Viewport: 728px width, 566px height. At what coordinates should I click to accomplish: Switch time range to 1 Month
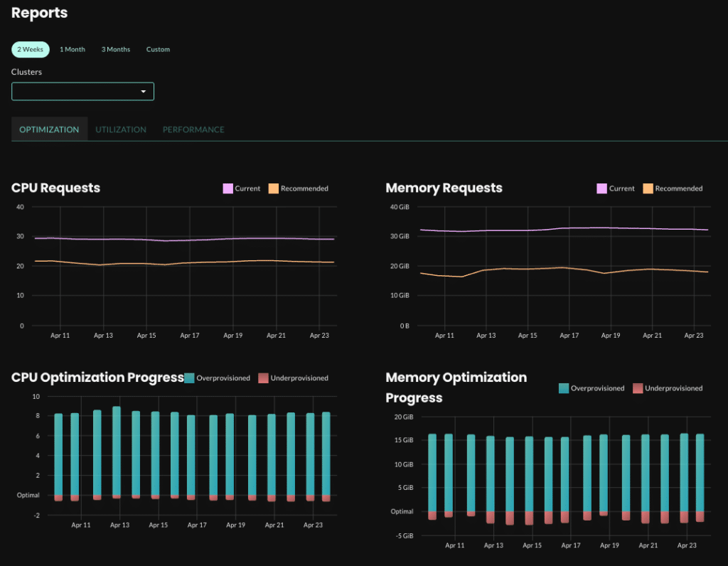[73, 49]
